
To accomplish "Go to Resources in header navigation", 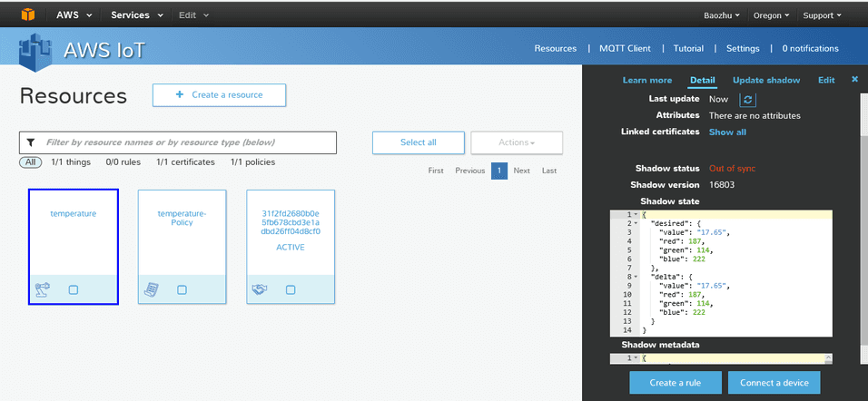I will coord(556,49).
